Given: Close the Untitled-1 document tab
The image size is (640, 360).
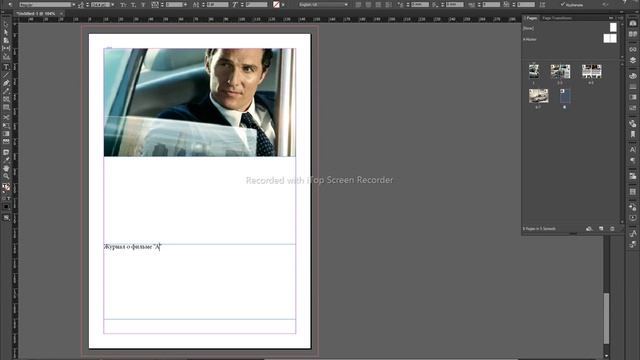Looking at the screenshot, I should 61,13.
